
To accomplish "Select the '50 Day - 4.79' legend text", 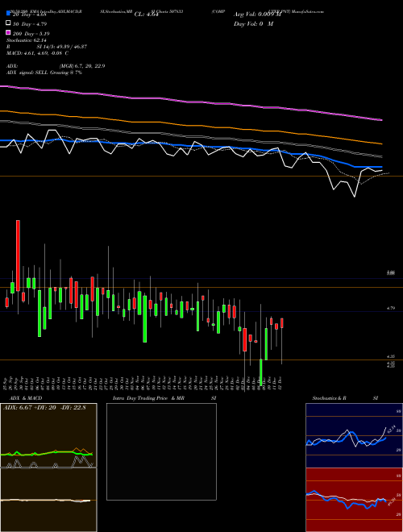I will (x=30, y=24).
